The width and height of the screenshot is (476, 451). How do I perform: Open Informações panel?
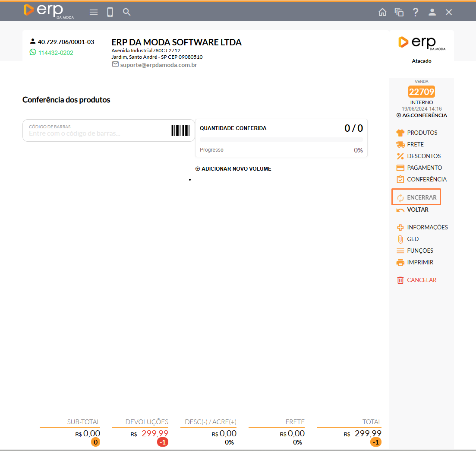point(427,227)
